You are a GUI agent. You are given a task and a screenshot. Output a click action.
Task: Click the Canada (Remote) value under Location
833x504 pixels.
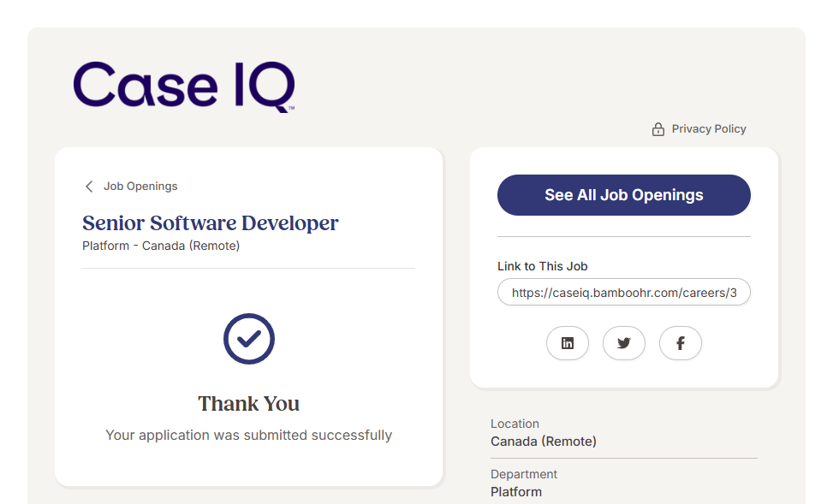[x=544, y=442]
